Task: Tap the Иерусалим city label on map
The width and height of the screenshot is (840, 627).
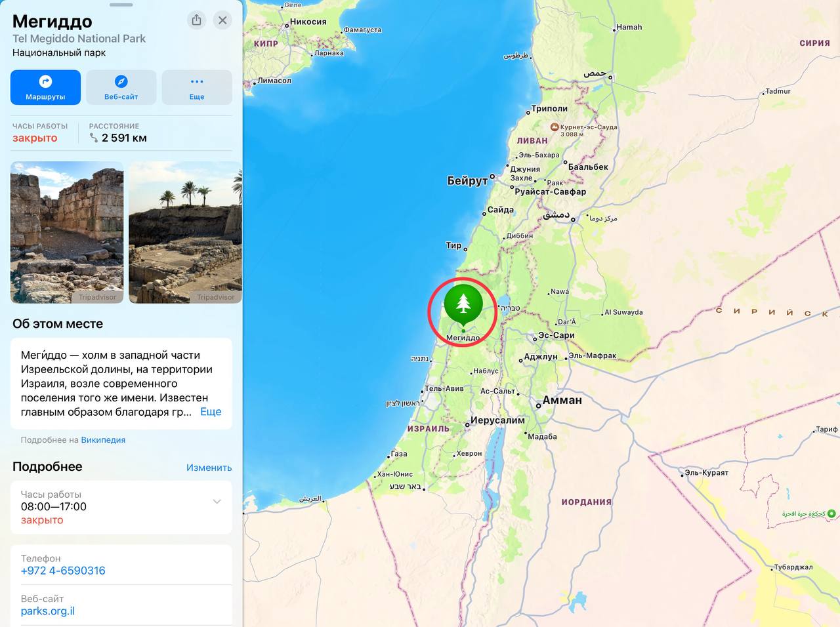Action: tap(498, 420)
